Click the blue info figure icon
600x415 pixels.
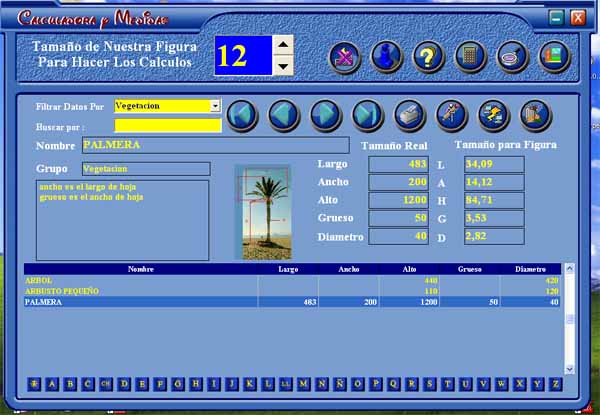pyautogui.click(x=386, y=57)
